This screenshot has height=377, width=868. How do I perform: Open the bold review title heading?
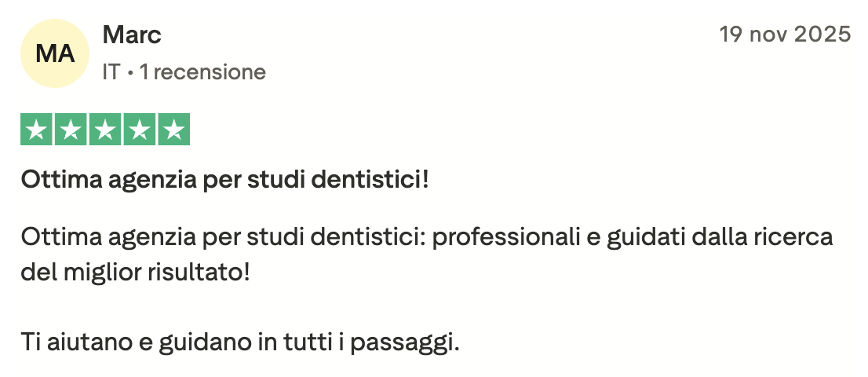point(225,180)
